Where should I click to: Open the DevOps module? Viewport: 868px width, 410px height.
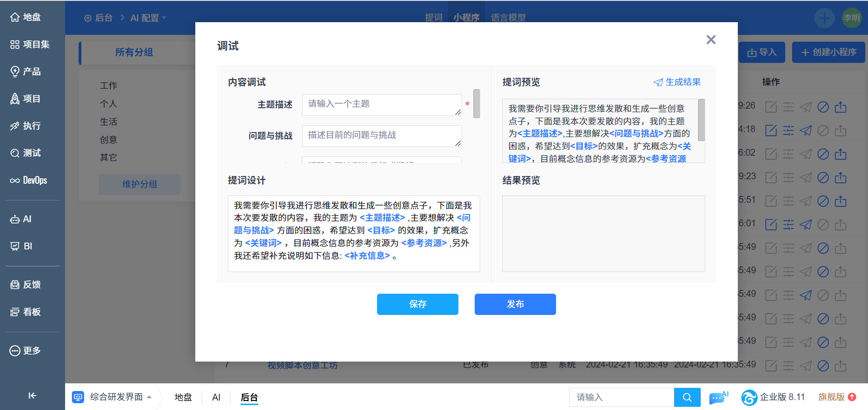coord(29,180)
